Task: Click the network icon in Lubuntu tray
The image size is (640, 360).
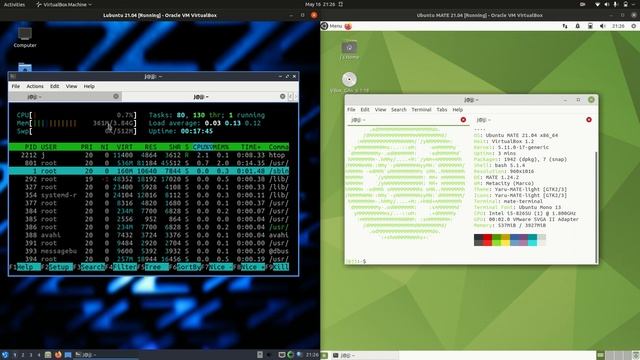Action: [300, 355]
